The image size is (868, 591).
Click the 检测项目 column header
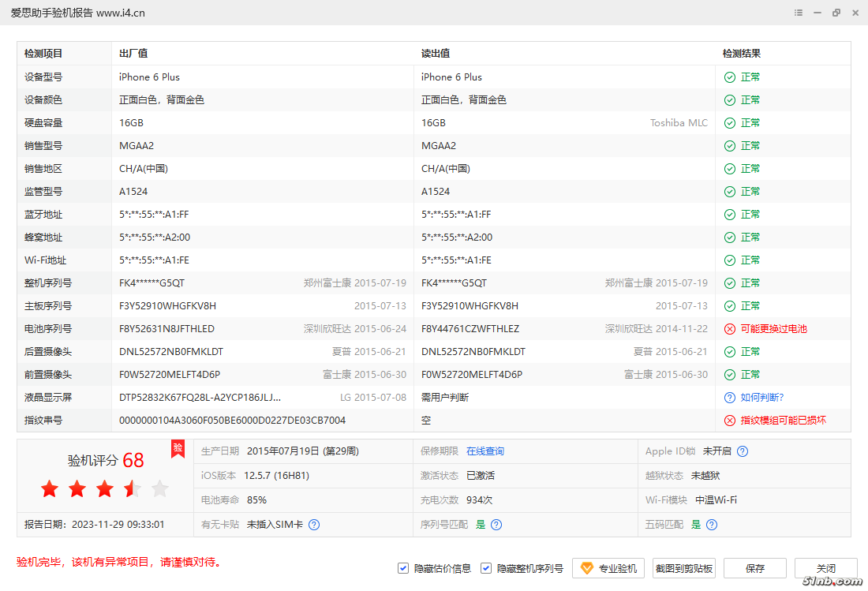click(x=43, y=54)
